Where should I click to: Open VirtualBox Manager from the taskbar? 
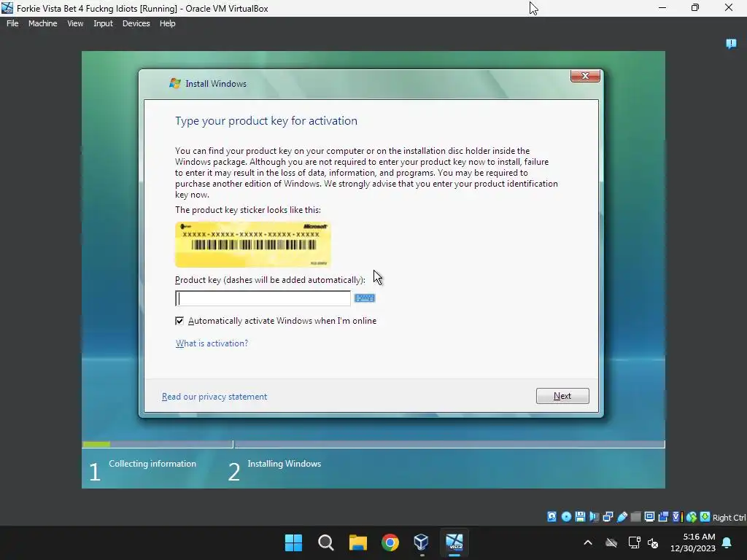422,542
